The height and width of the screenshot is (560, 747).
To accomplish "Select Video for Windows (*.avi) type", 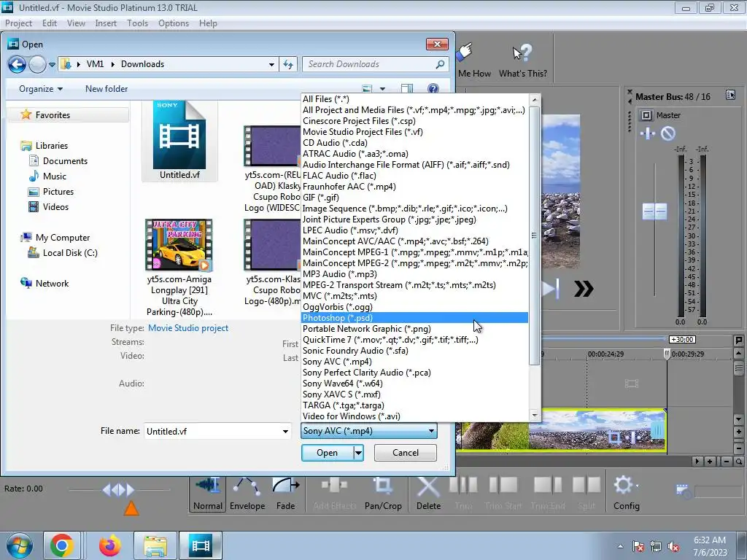I will (415, 416).
